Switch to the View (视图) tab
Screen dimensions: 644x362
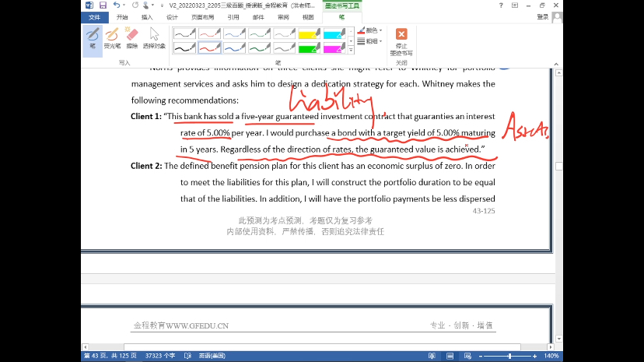308,17
